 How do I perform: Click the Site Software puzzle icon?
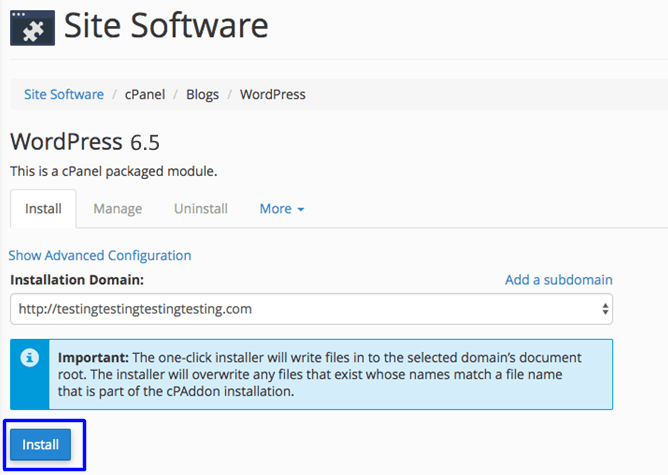[32, 27]
